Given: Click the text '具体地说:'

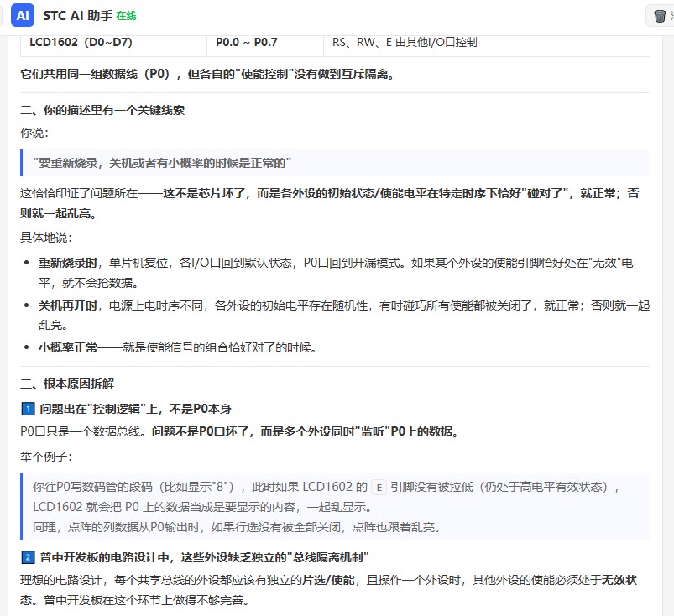Looking at the screenshot, I should tap(45, 238).
